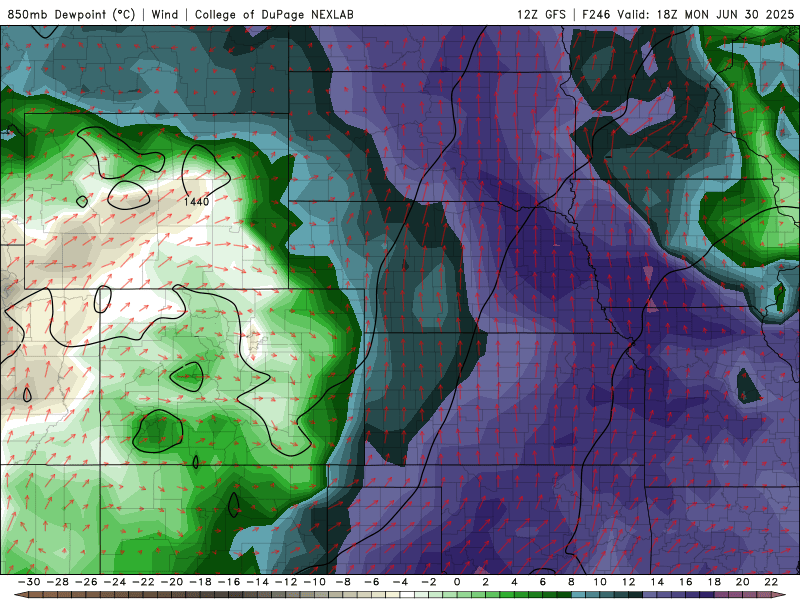Click the -12 value on the color scale
Image resolution: width=800 pixels, height=600 pixels.
pos(286,582)
